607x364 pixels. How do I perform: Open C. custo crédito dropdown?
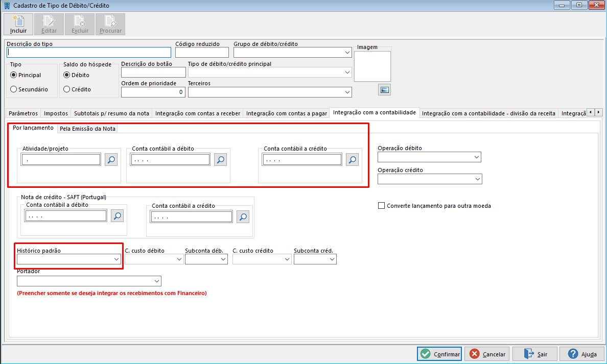(287, 259)
